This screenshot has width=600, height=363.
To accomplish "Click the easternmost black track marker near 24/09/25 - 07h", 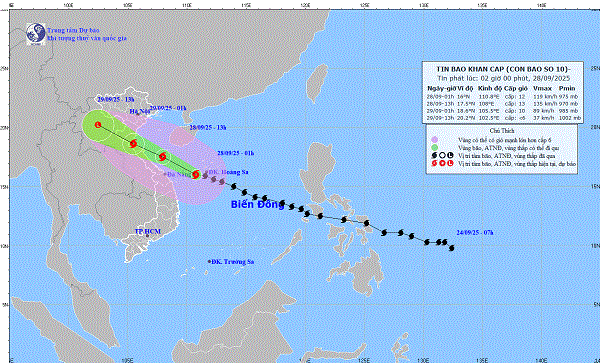I will click(x=452, y=248).
